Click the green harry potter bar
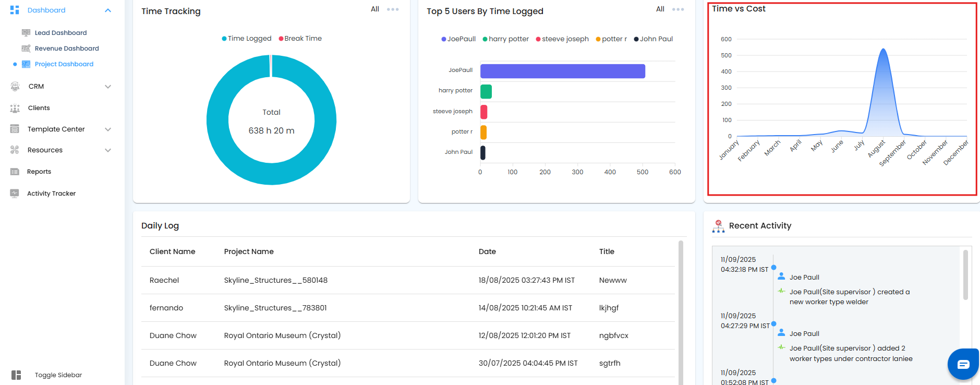The height and width of the screenshot is (385, 980). tap(486, 91)
